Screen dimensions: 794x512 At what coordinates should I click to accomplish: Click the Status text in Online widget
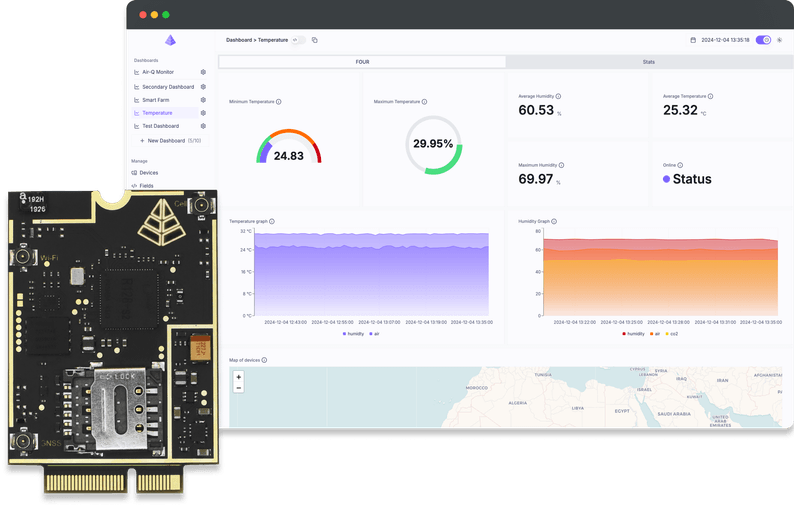(x=692, y=179)
